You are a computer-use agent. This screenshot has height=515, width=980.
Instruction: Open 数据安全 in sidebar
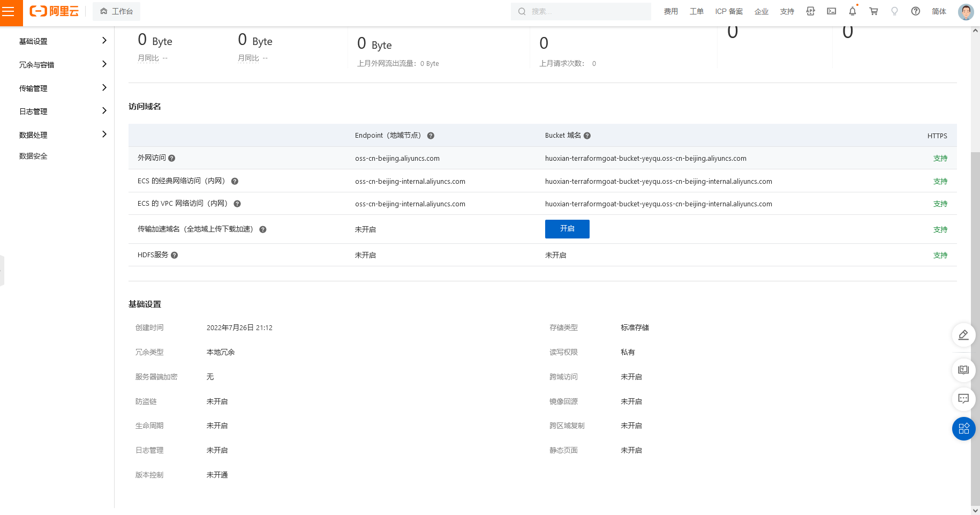tap(33, 156)
